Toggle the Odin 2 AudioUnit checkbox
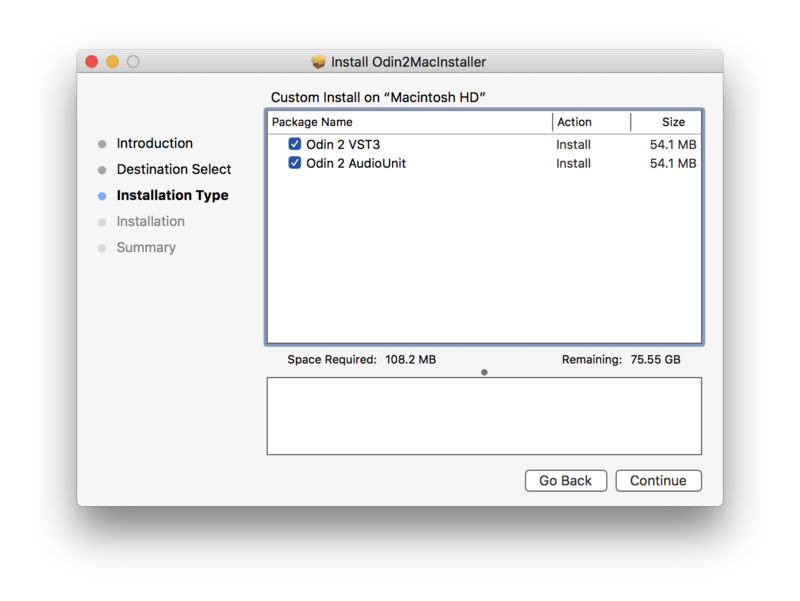800x601 pixels. [295, 163]
